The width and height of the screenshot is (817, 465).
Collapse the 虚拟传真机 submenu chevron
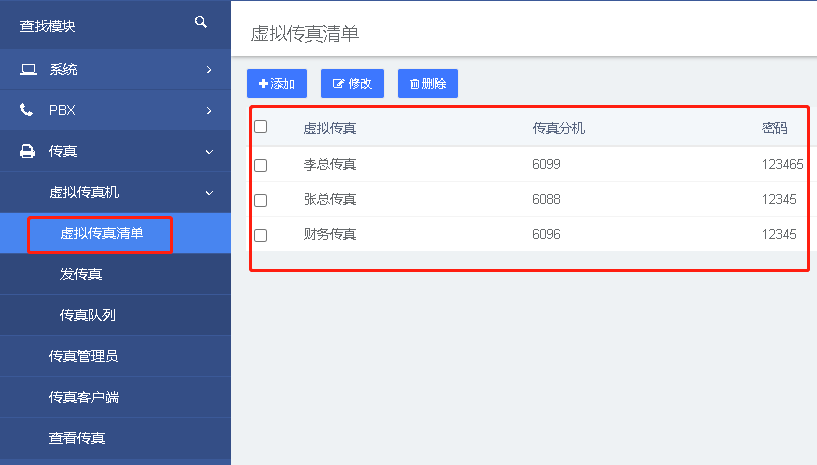pos(209,193)
